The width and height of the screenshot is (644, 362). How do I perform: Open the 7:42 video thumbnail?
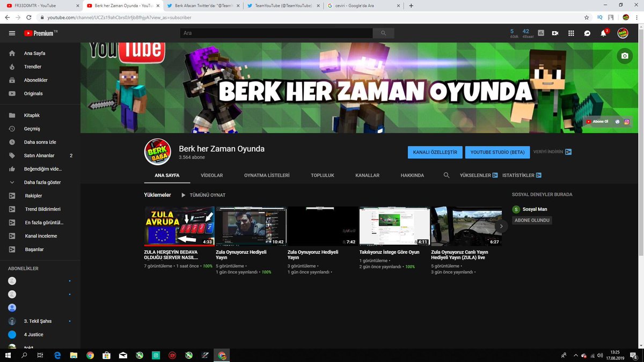(323, 226)
